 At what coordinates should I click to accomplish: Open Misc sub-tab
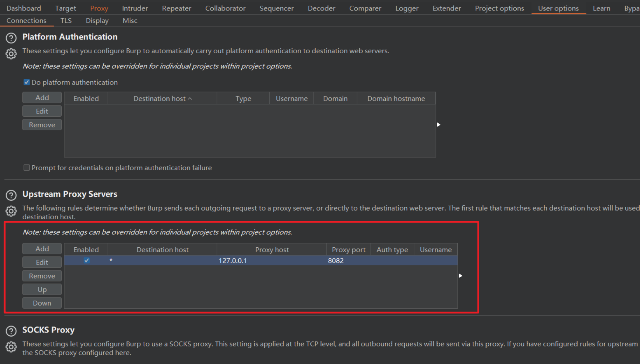[x=130, y=21]
